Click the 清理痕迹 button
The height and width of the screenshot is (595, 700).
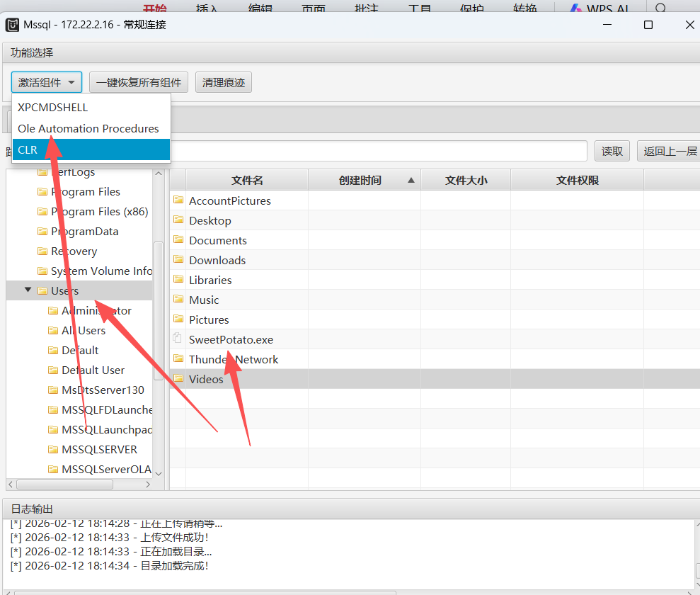click(x=223, y=82)
